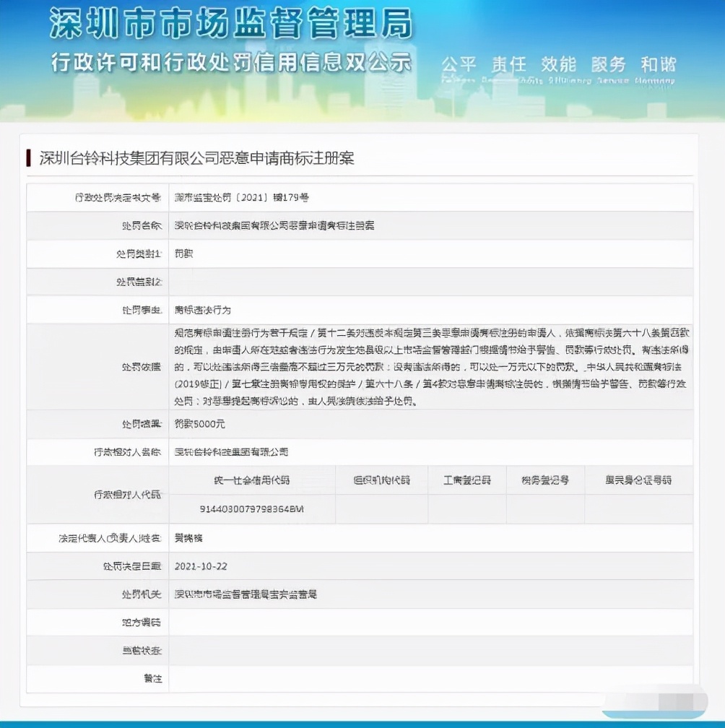Image resolution: width=725 pixels, height=728 pixels.
Task: Select the 处罚依据 row label
Action: [x=142, y=367]
